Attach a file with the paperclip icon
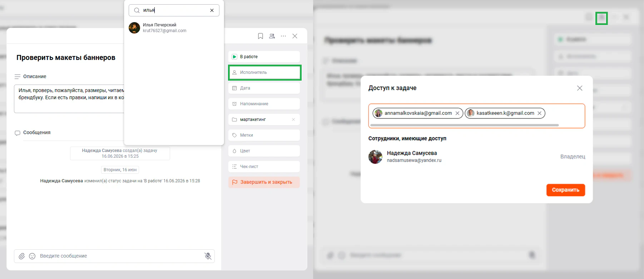 click(22, 256)
